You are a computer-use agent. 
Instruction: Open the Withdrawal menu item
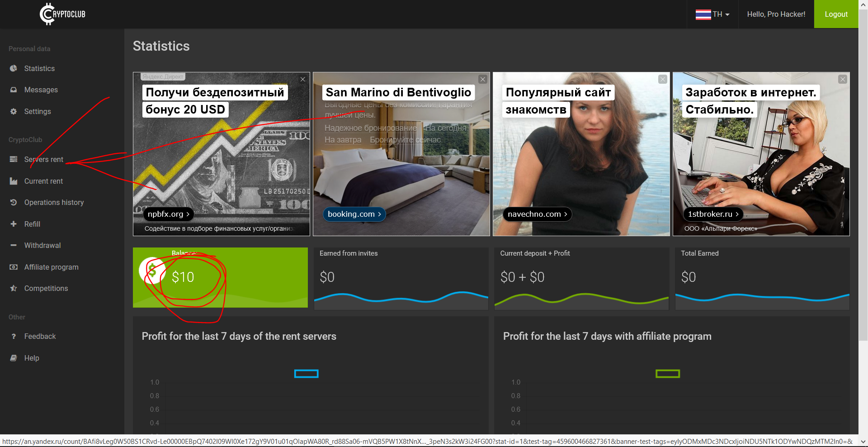pyautogui.click(x=42, y=246)
